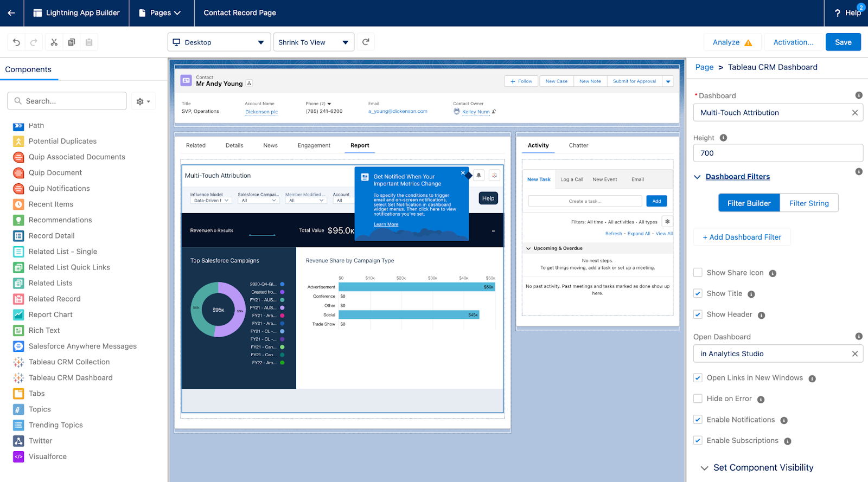Click Add Dashboard Filter button
The height and width of the screenshot is (482, 868).
point(742,237)
